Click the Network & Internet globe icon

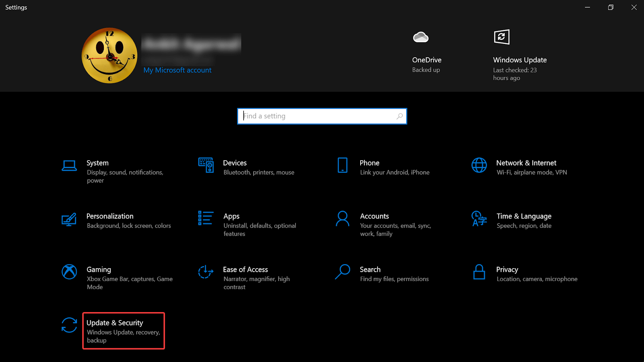click(x=479, y=165)
